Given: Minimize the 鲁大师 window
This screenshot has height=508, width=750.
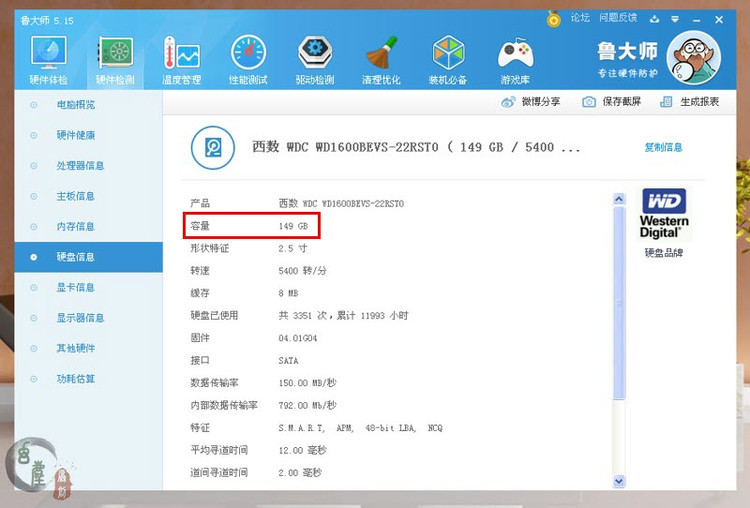Looking at the screenshot, I should (696, 20).
